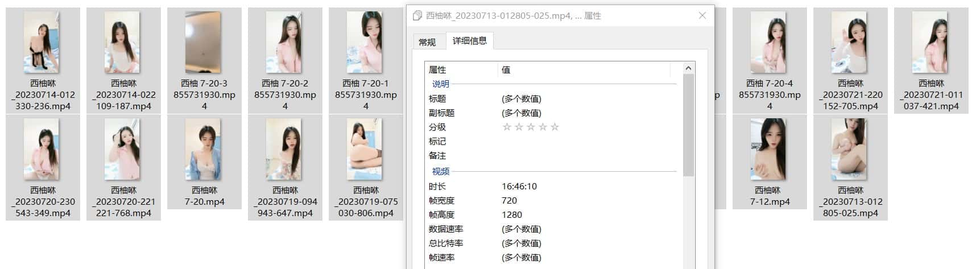Screen dimensions: 980x269
Task: Close the properties dialog
Action: (x=702, y=15)
